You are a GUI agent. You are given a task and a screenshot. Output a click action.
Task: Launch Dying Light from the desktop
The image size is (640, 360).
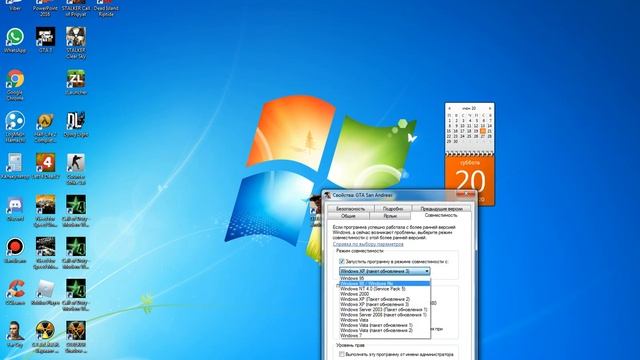tap(76, 124)
